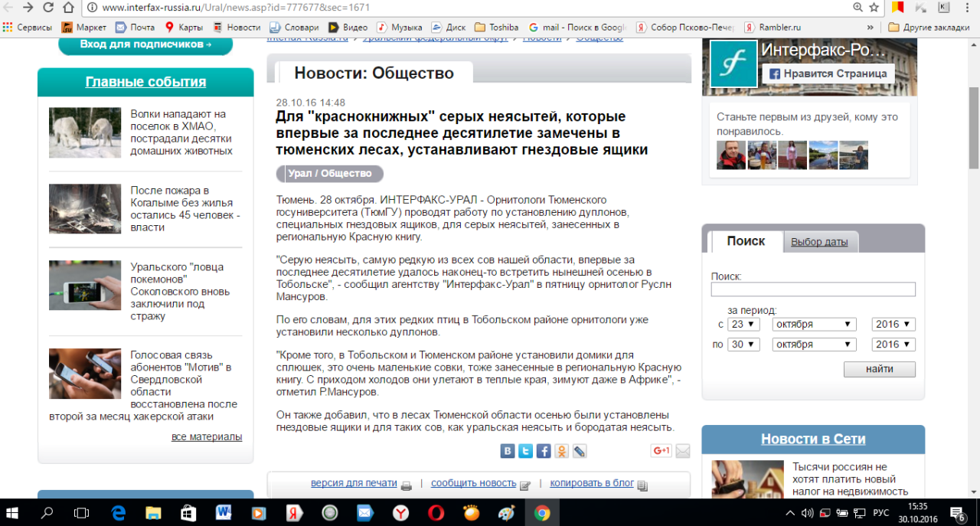Open notification center on taskbar

point(957,512)
